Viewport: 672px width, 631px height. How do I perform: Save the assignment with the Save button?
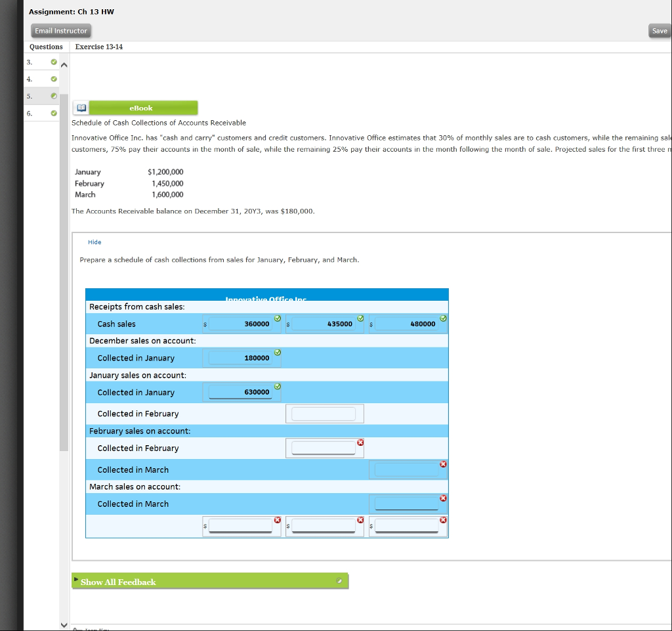click(x=659, y=30)
